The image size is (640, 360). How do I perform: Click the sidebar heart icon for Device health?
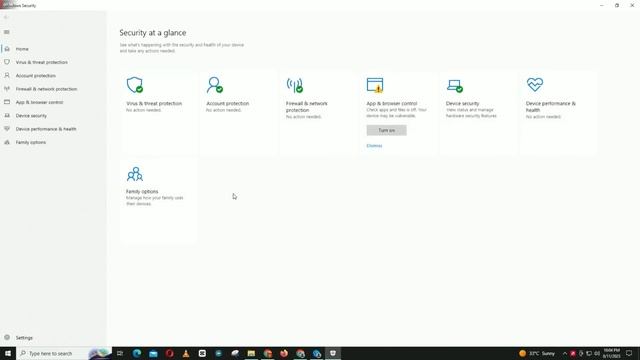pyautogui.click(x=7, y=129)
